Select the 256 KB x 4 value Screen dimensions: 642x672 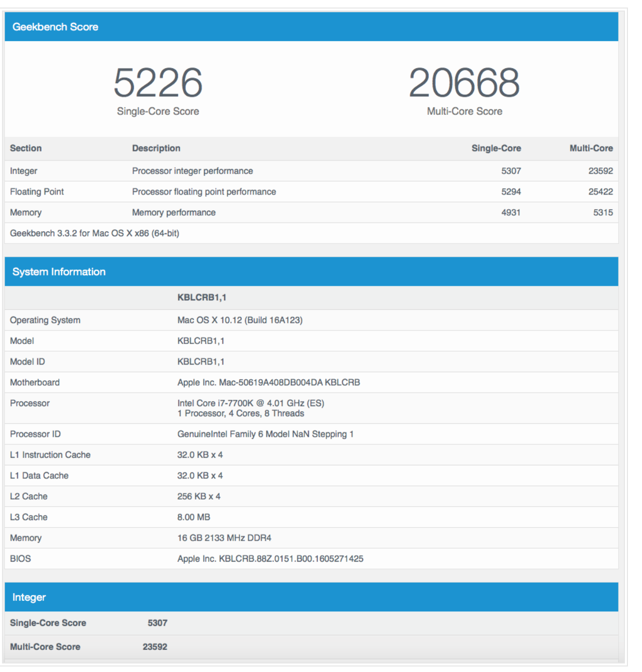(x=199, y=496)
